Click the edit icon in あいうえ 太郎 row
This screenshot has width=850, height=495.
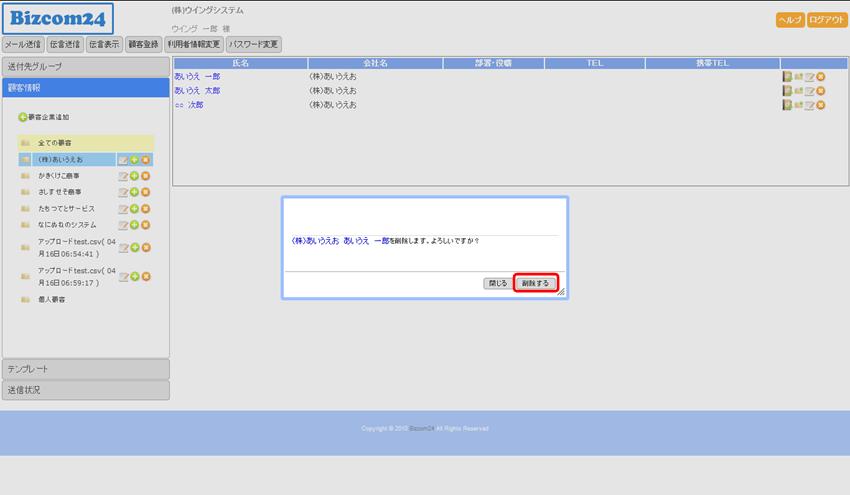point(809,91)
